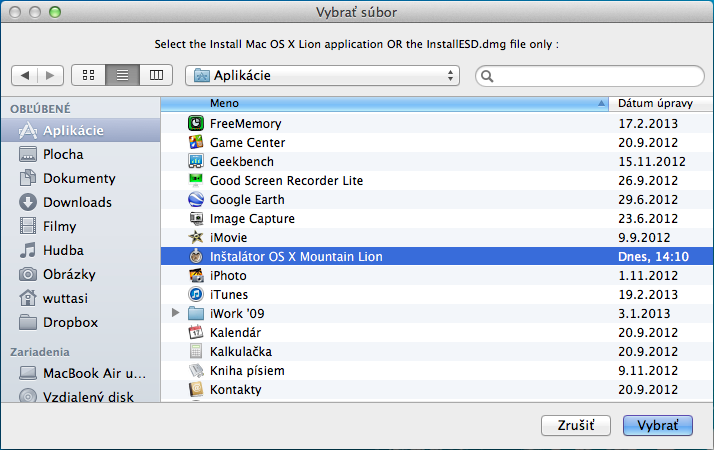Select the iTunes icon in the list
The width and height of the screenshot is (714, 450).
coord(196,295)
